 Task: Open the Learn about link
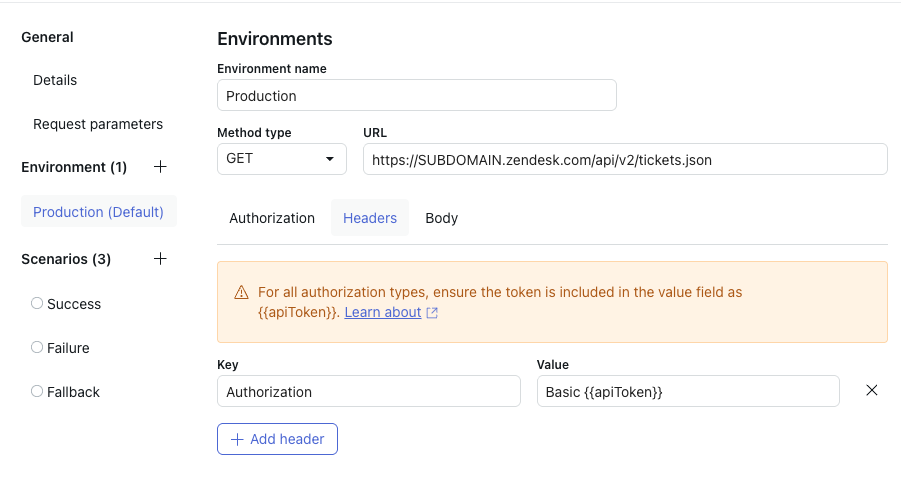tap(383, 312)
